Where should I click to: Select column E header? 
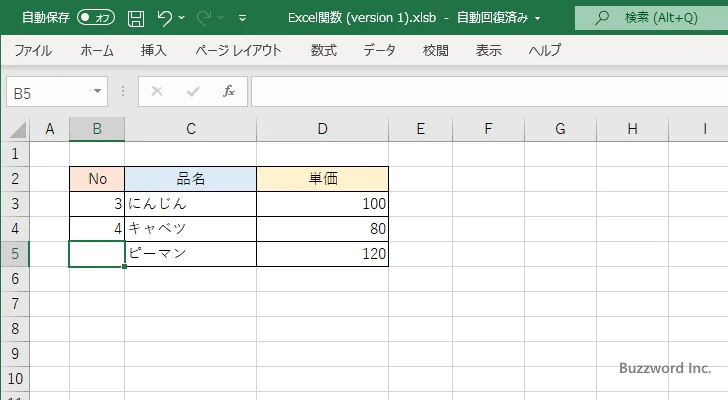point(421,129)
